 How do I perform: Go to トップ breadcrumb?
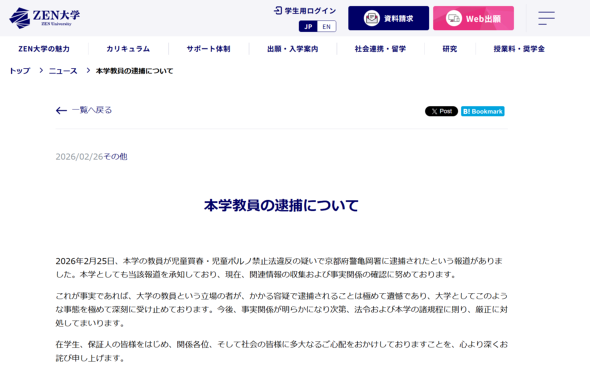tap(20, 71)
